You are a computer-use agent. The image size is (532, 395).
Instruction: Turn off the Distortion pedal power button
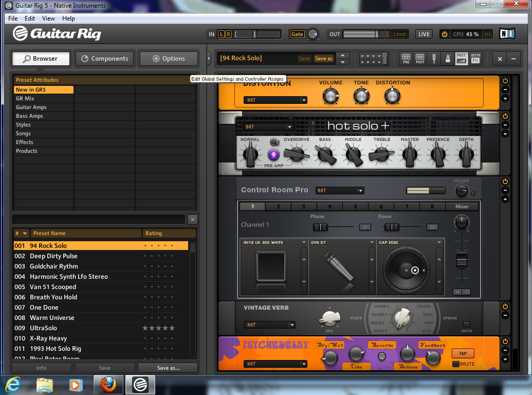pyautogui.click(x=505, y=81)
